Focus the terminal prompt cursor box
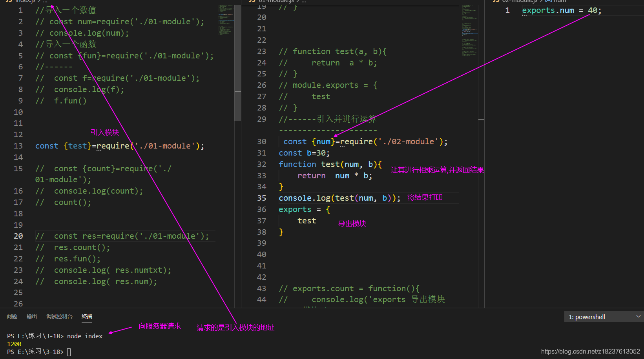The width and height of the screenshot is (644, 359). [x=69, y=352]
